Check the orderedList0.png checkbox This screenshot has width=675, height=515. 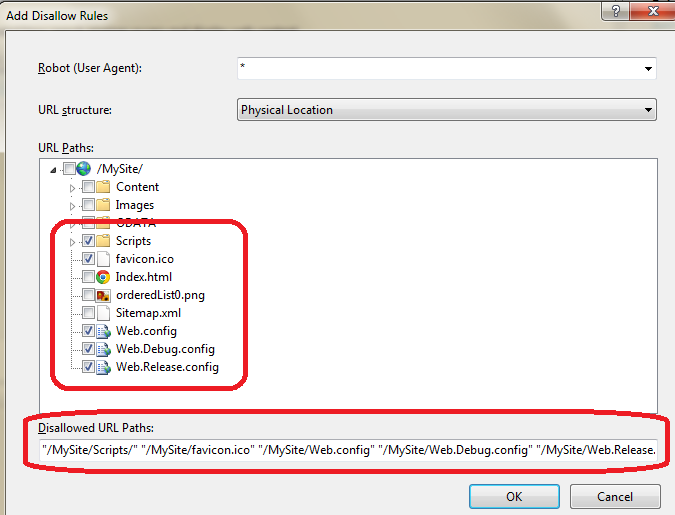point(88,295)
